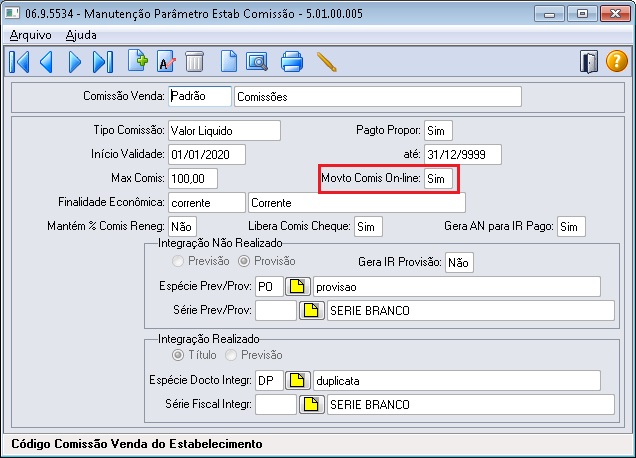Click the edit record icon

(x=166, y=62)
